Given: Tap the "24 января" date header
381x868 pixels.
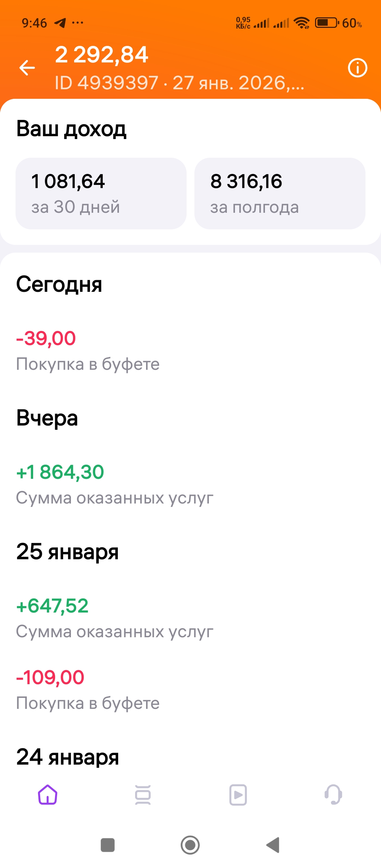Looking at the screenshot, I should (68, 757).
